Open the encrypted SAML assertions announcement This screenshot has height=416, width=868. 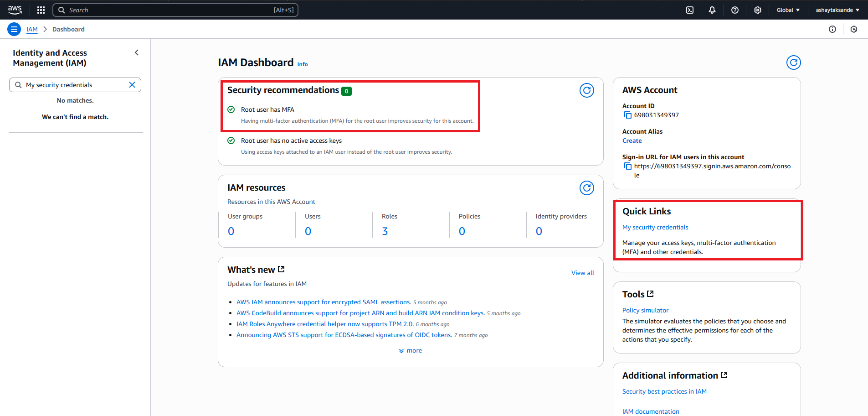(324, 302)
